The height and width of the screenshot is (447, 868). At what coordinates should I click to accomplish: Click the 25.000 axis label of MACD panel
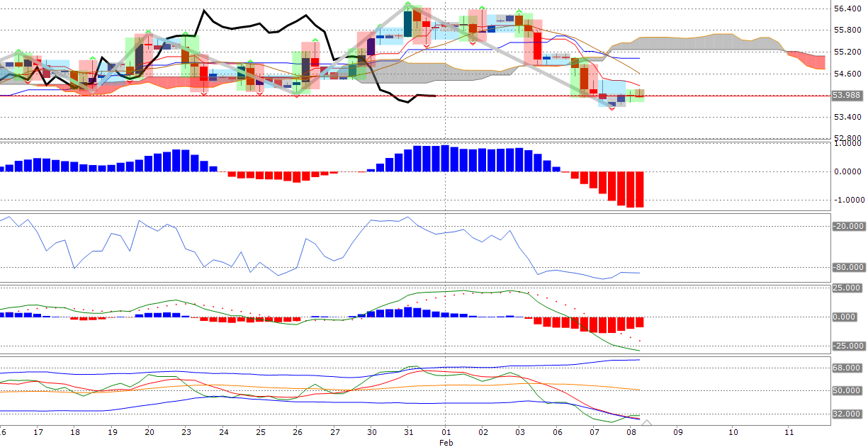[x=846, y=288]
